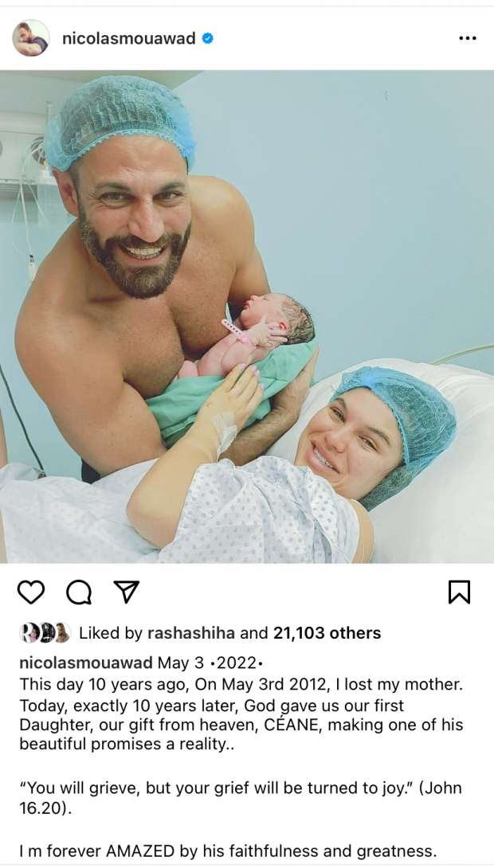Open the three-dot more options menu
The width and height of the screenshot is (494, 868).
click(x=468, y=38)
